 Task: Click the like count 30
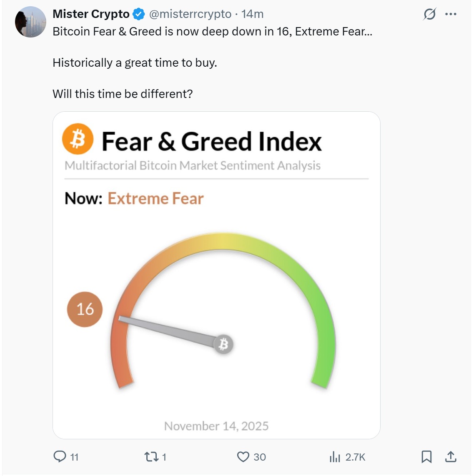(257, 457)
